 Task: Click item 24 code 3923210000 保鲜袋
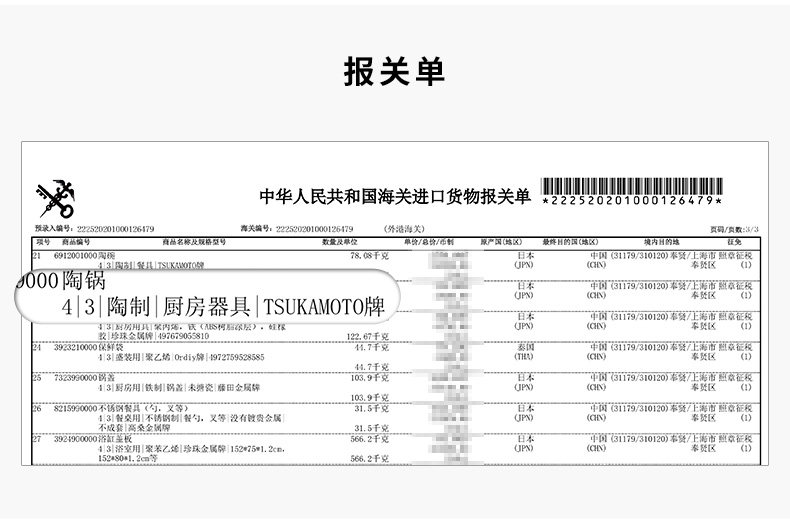pyautogui.click(x=89, y=348)
